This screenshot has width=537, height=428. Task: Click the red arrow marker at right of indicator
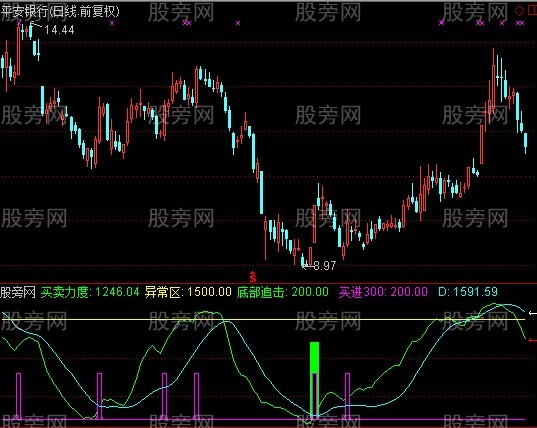click(533, 340)
